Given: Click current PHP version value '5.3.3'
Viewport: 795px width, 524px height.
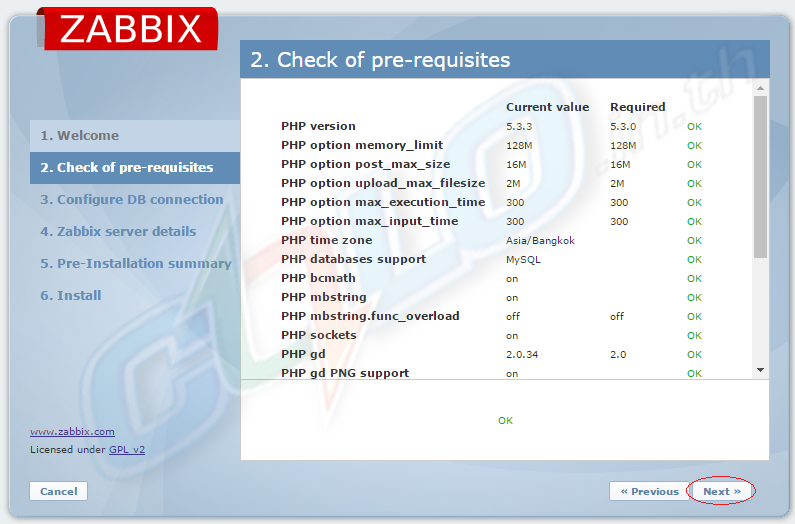Looking at the screenshot, I should (519, 127).
